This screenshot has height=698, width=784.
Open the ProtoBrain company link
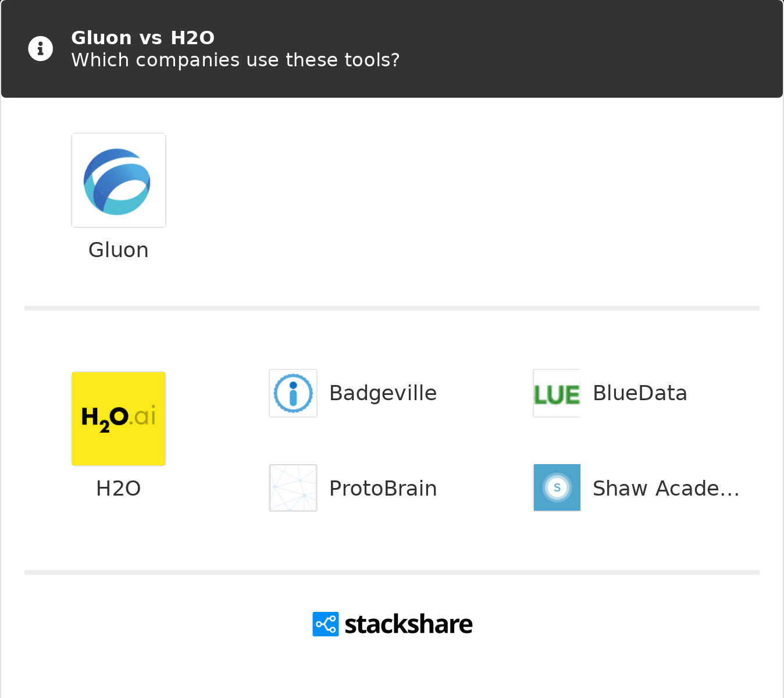[x=383, y=489]
